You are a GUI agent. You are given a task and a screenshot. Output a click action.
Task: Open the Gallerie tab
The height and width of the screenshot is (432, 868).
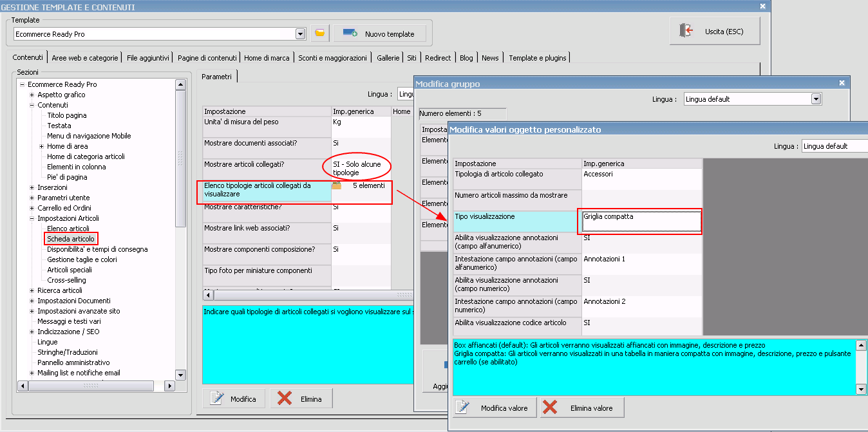pos(388,58)
